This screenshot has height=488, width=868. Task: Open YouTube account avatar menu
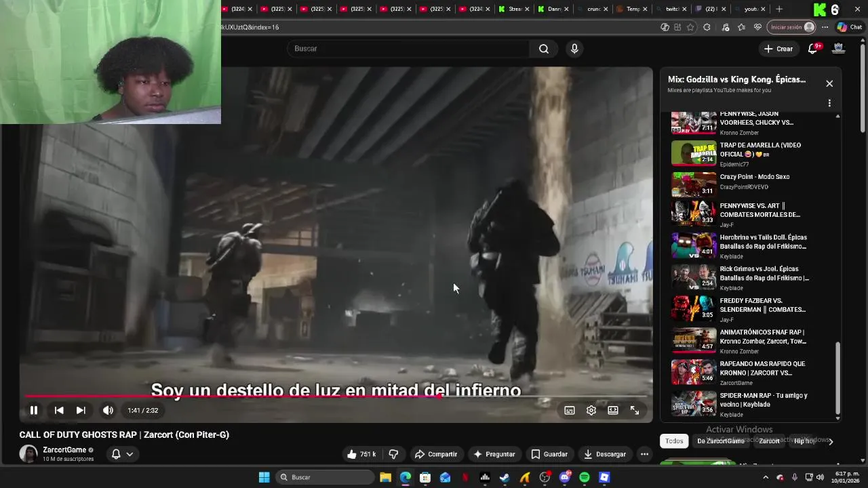tap(839, 49)
